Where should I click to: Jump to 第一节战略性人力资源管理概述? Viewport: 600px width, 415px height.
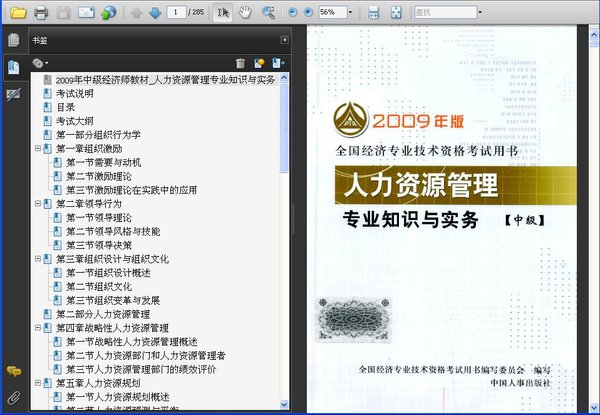pyautogui.click(x=132, y=342)
